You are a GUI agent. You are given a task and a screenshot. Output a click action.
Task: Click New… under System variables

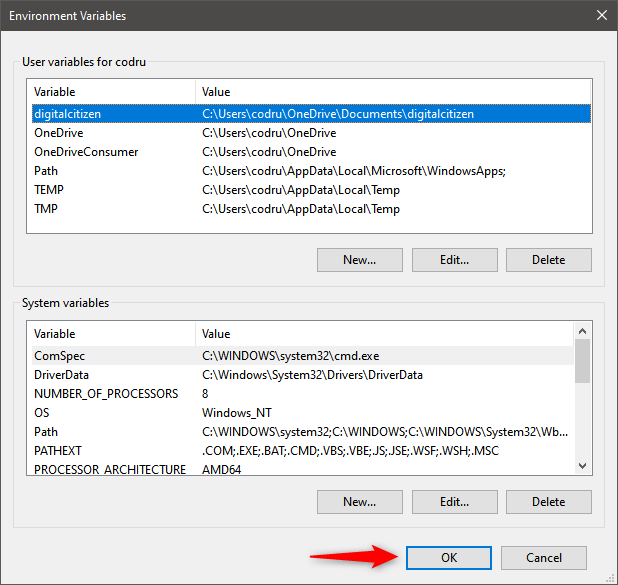(359, 502)
